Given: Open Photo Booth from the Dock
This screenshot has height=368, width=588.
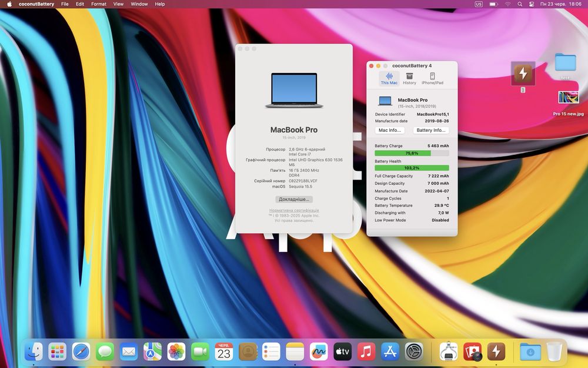Looking at the screenshot, I should (473, 352).
